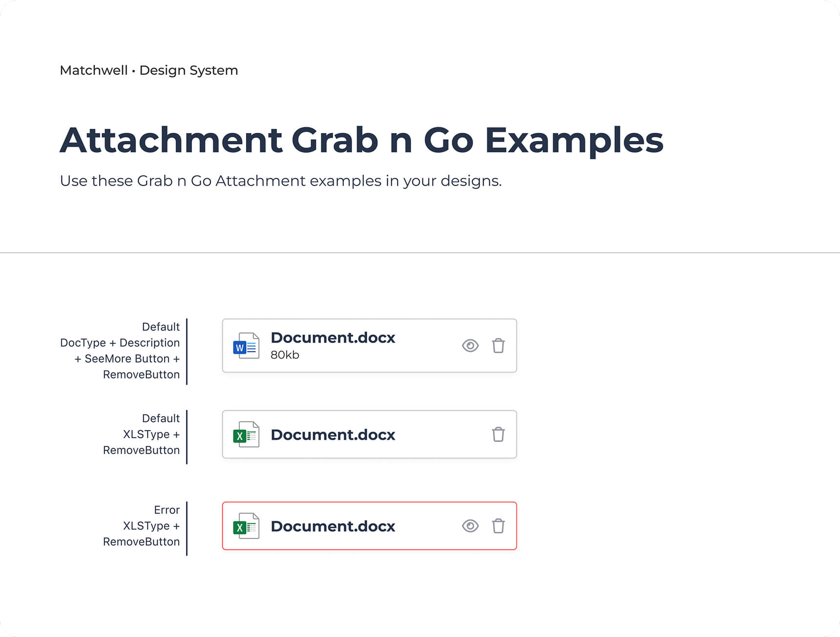The width and height of the screenshot is (840, 637).
Task: Toggle the eye icon in the error attachment
Action: coord(470,526)
